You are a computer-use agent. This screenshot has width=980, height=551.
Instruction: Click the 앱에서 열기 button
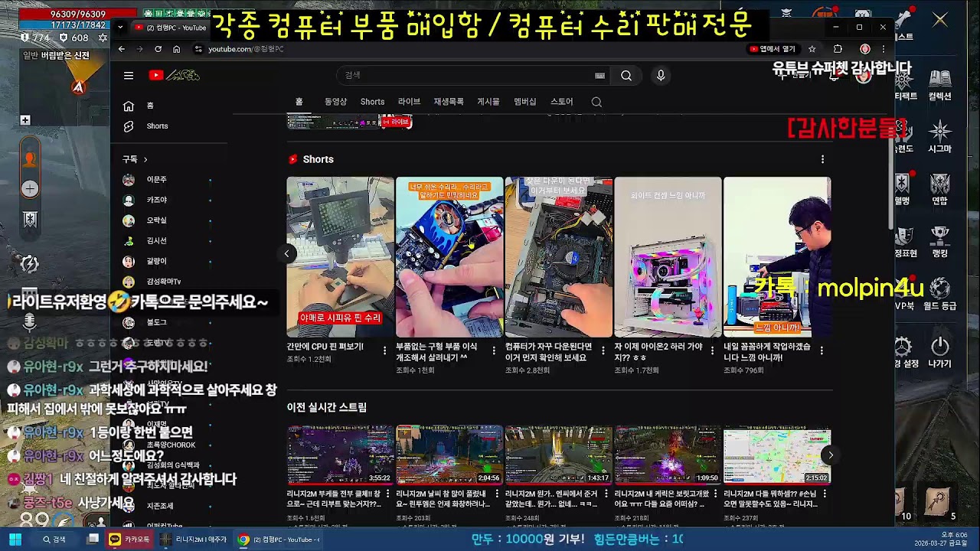pyautogui.click(x=773, y=49)
